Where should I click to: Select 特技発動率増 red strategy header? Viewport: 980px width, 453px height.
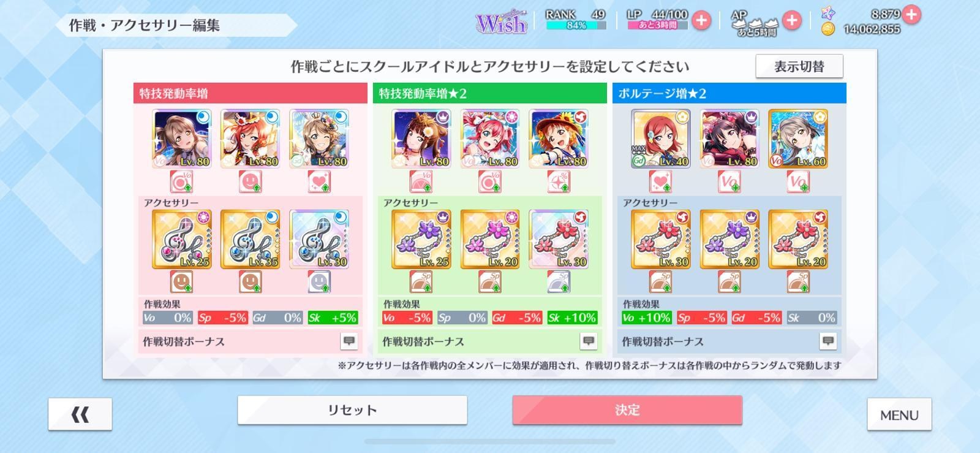(250, 93)
